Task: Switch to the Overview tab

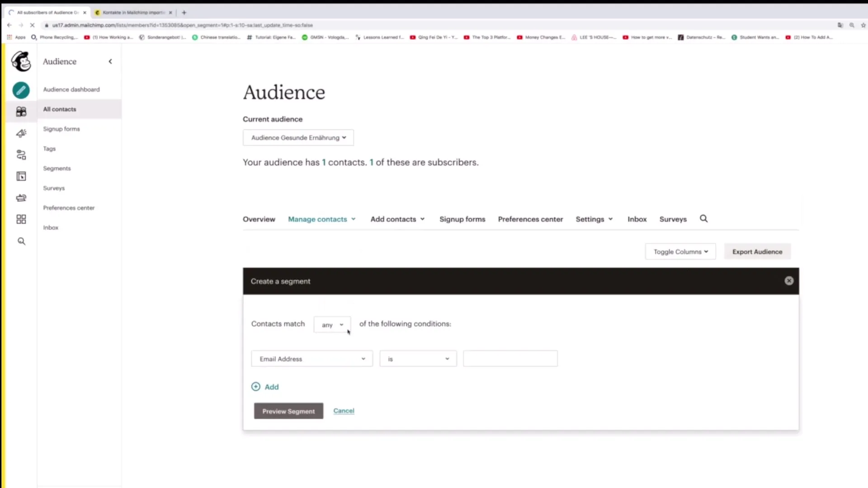Action: click(259, 219)
